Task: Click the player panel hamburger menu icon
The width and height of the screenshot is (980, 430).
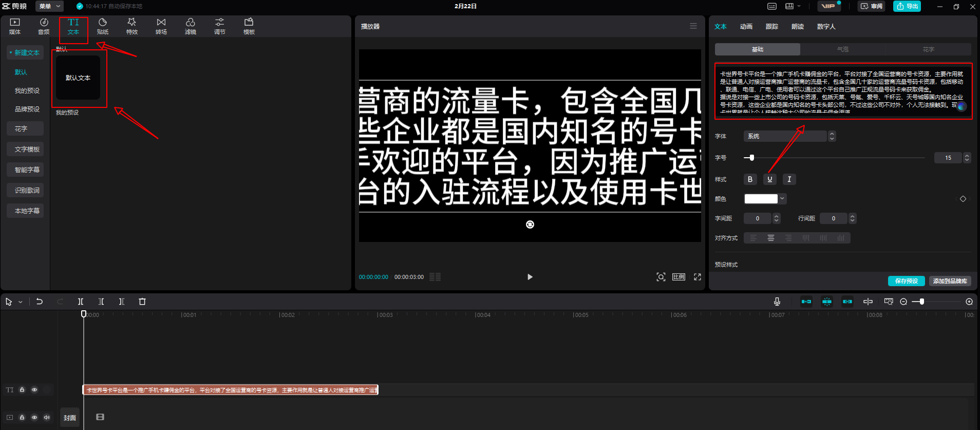Action: click(693, 26)
